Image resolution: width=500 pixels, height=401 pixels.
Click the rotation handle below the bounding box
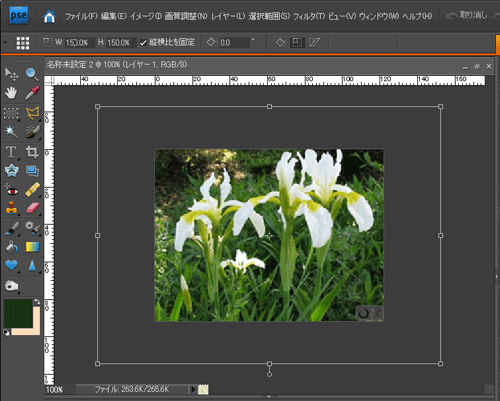[269, 375]
